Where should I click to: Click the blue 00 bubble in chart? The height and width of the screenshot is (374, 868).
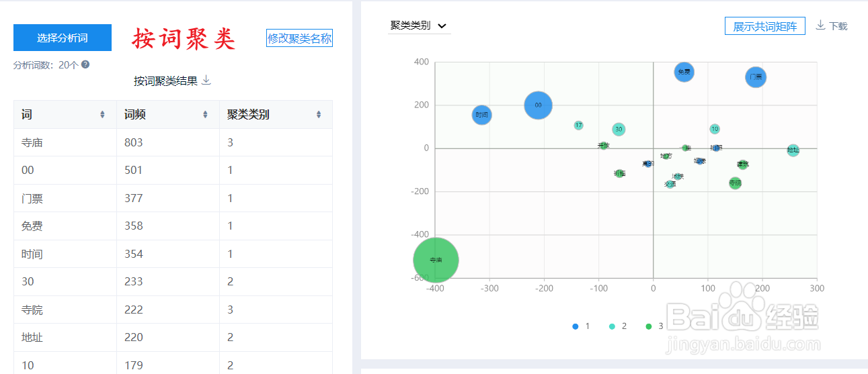[x=538, y=105]
